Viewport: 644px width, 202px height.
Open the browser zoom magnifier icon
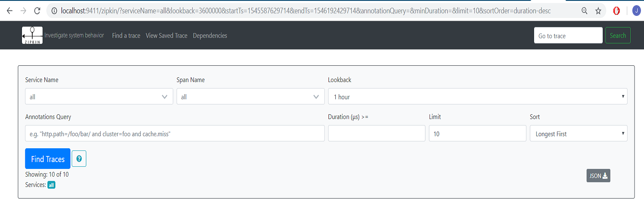pyautogui.click(x=584, y=11)
